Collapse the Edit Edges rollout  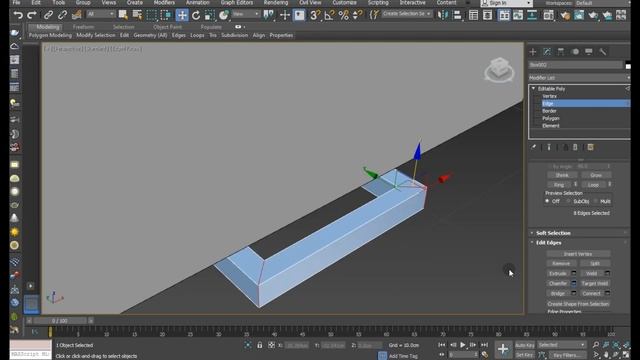point(549,243)
